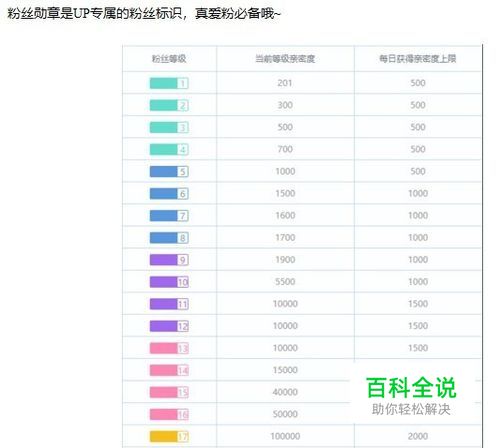The width and height of the screenshot is (500, 448).
Task: Click the daily limit 500 in level 3 row
Action: click(x=418, y=127)
